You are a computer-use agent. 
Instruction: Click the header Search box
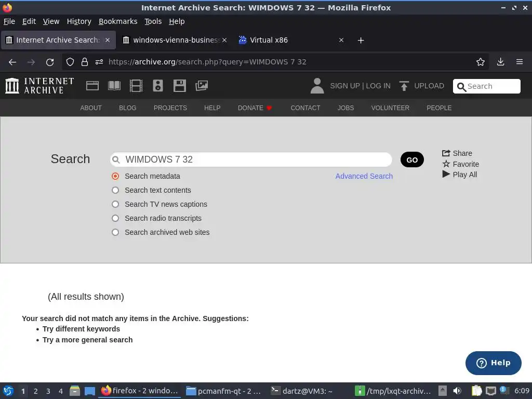(486, 86)
